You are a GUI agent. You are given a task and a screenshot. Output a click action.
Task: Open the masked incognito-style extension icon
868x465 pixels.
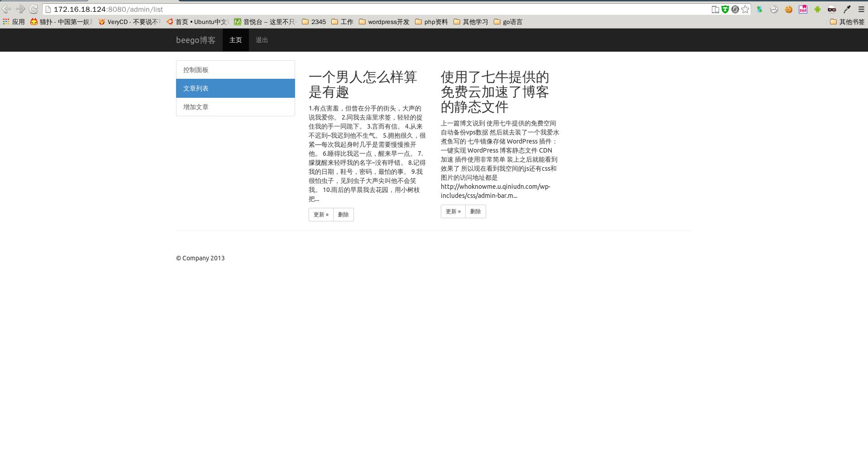(x=832, y=9)
